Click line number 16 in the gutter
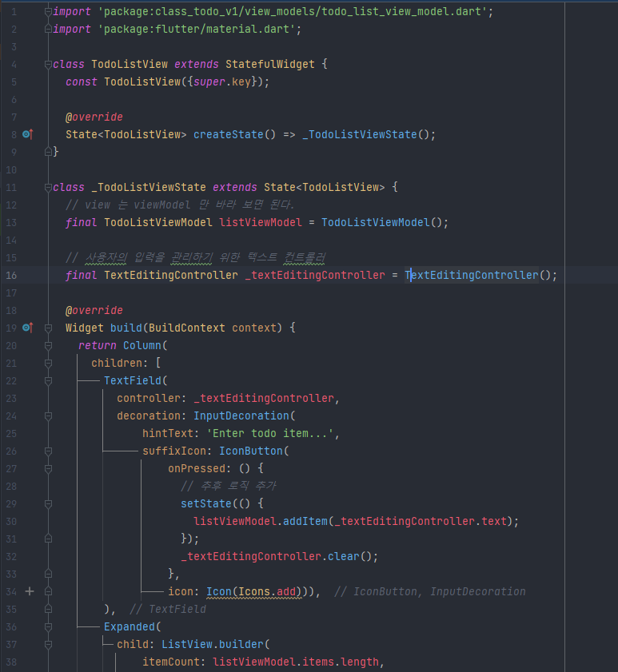This screenshot has height=672, width=618. pos(11,275)
